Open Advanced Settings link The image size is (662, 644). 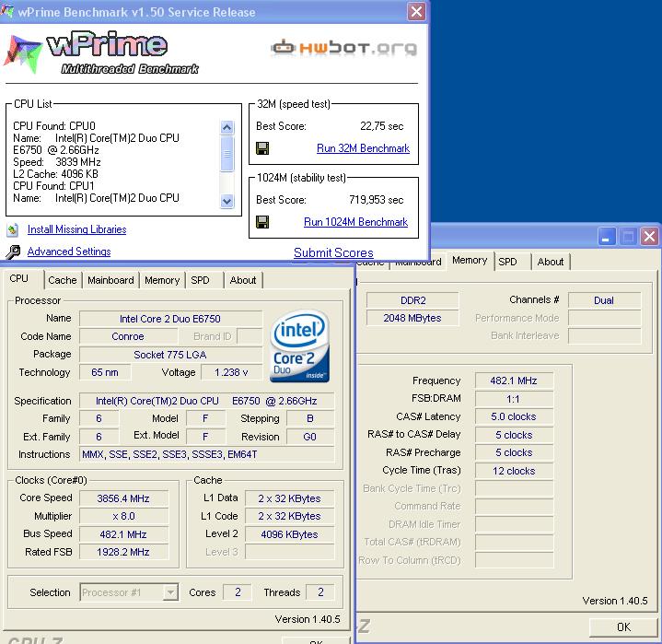(x=69, y=252)
